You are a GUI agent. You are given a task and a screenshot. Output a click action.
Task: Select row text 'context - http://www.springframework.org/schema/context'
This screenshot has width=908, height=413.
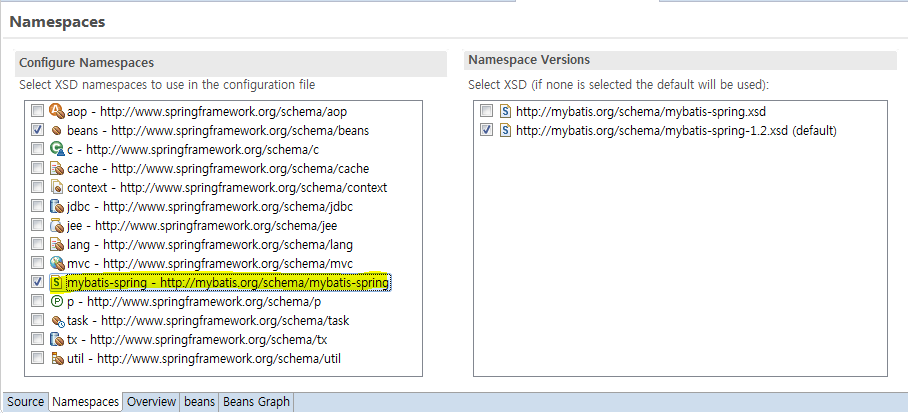coord(227,188)
